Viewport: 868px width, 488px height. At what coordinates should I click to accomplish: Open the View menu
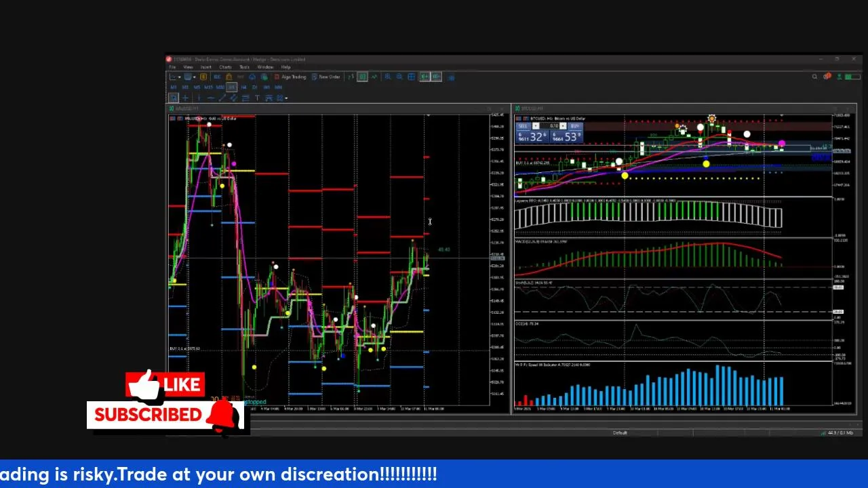coord(188,67)
